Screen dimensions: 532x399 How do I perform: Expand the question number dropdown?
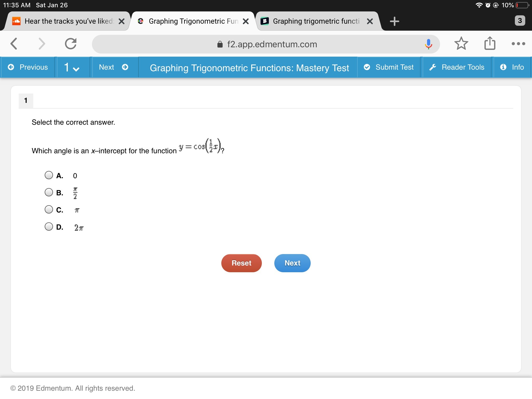(72, 68)
